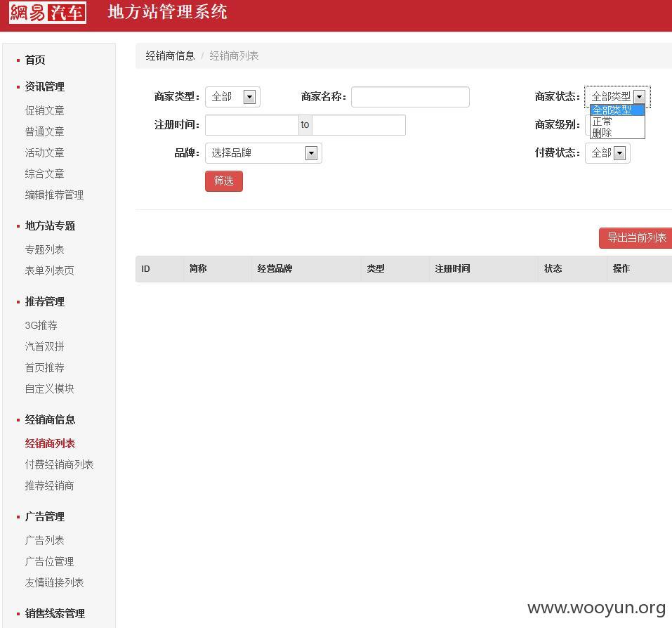Open 首页推荐 in sidebar
This screenshot has height=628, width=672.
[44, 367]
